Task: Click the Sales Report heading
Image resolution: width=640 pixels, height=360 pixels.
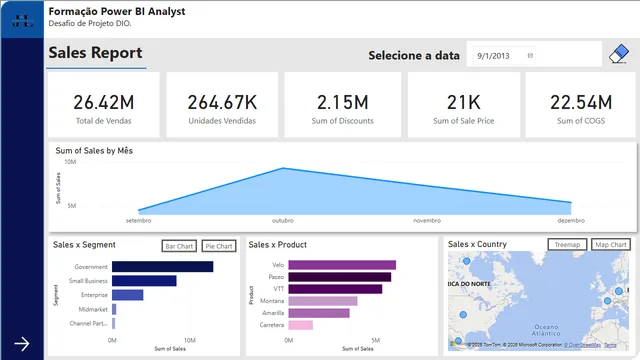Action: (x=96, y=53)
